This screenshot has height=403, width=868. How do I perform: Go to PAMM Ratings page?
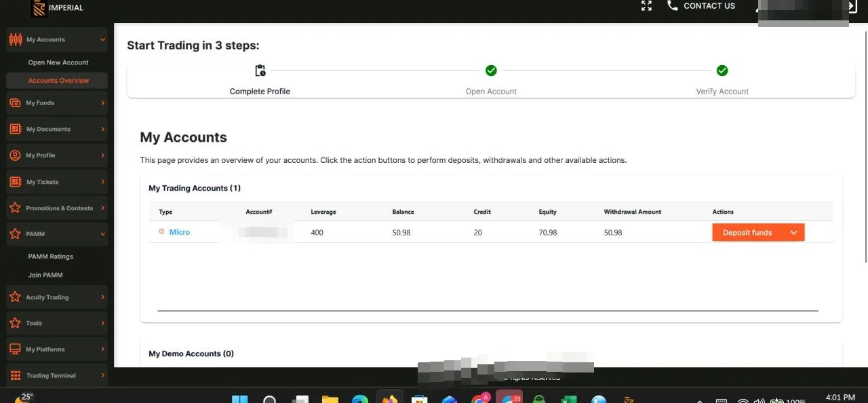click(51, 256)
